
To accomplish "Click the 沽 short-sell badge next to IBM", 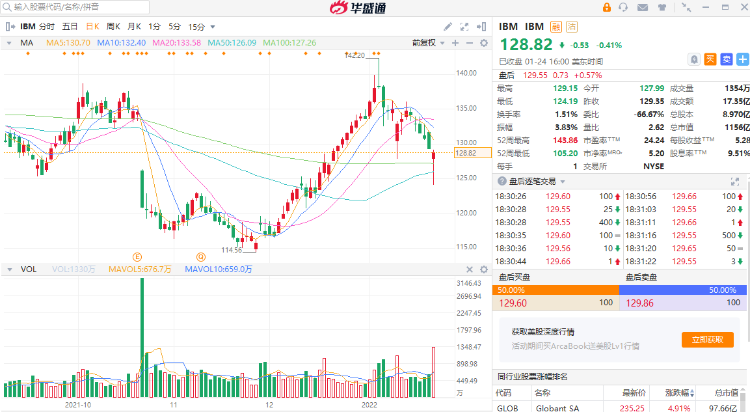I will point(572,27).
